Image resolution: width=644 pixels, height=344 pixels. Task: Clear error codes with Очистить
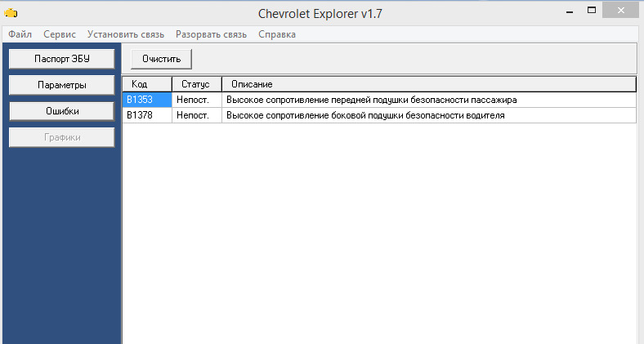pos(162,59)
